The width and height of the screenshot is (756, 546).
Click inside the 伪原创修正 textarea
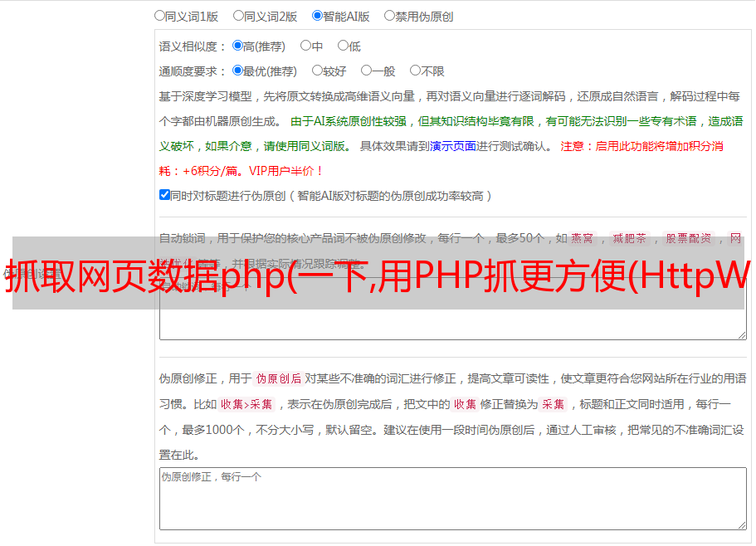pyautogui.click(x=453, y=499)
